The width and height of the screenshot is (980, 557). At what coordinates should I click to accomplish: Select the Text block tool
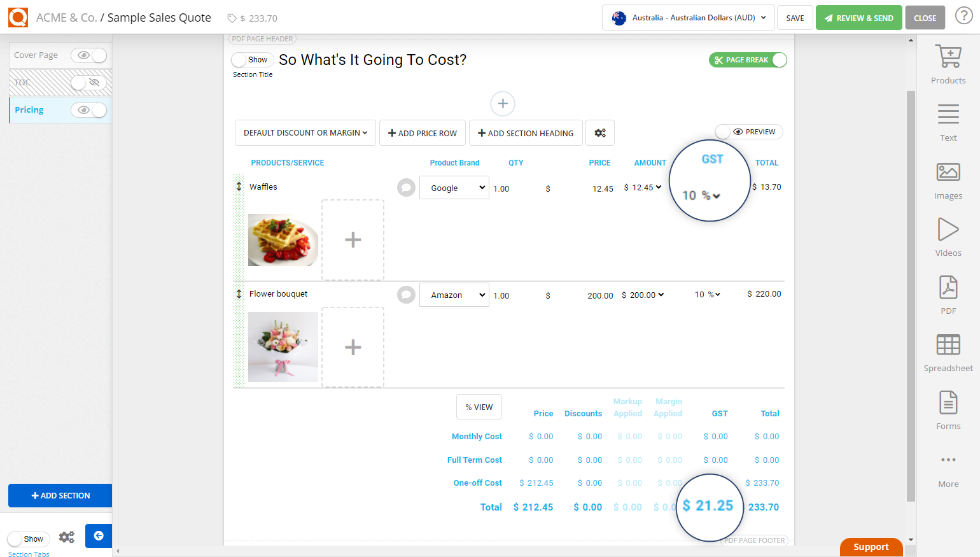[x=948, y=121]
